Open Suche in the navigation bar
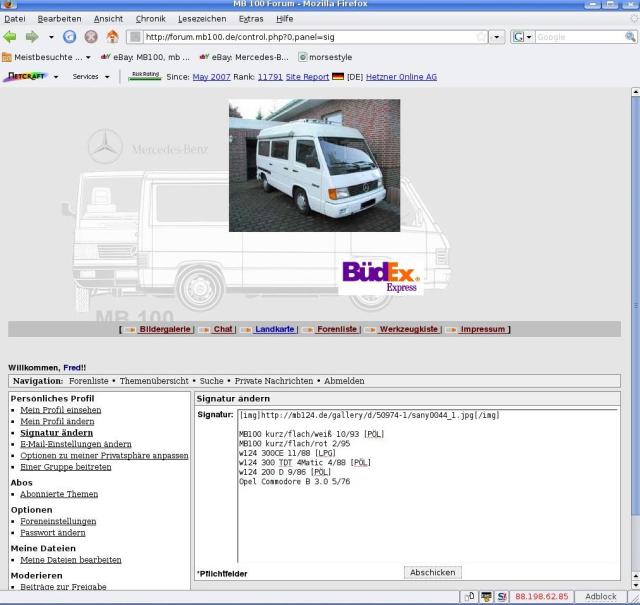Image resolution: width=640 pixels, height=605 pixels. tap(211, 381)
